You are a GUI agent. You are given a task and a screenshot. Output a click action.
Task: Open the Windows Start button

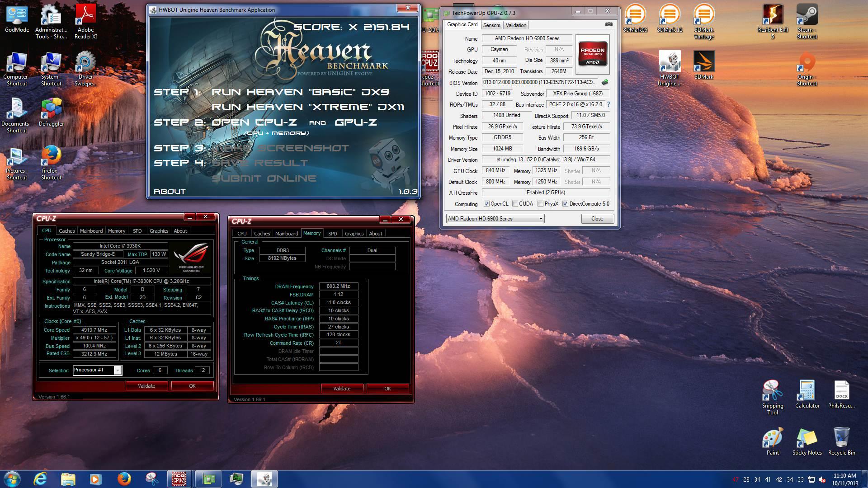point(12,479)
